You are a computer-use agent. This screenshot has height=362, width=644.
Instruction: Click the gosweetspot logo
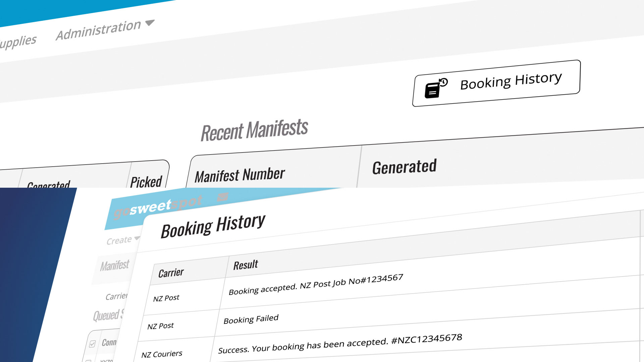[x=158, y=207]
